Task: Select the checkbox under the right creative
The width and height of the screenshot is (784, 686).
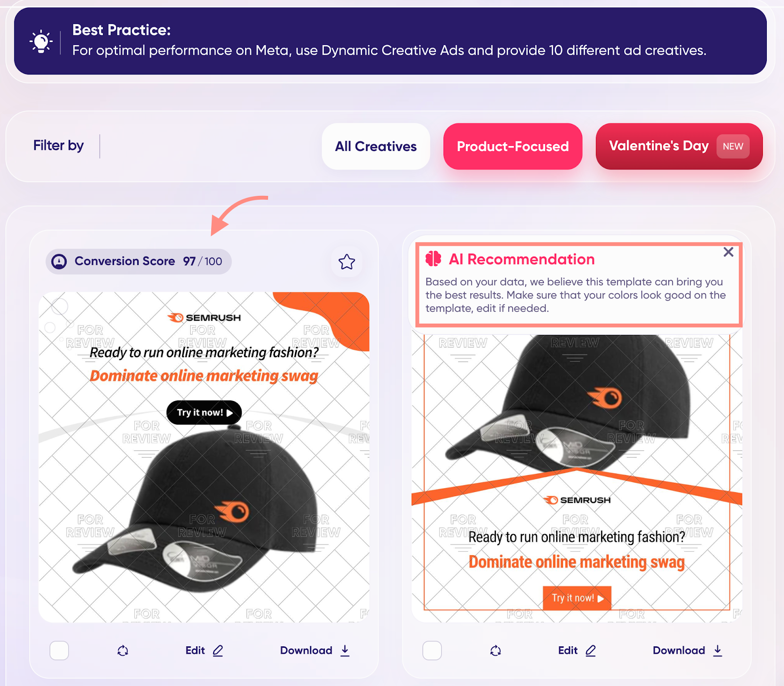Action: [432, 650]
